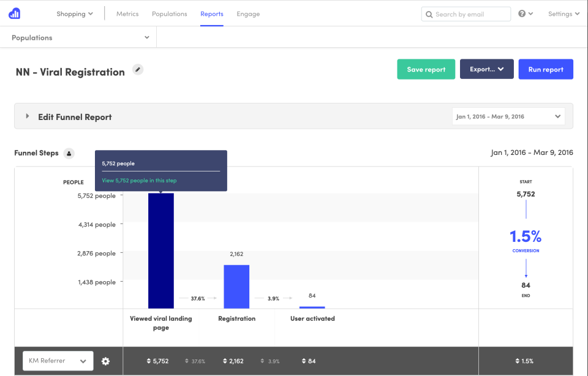The image size is (588, 376).
Task: Click the people icon beside Funnel Steps
Action: 67,153
